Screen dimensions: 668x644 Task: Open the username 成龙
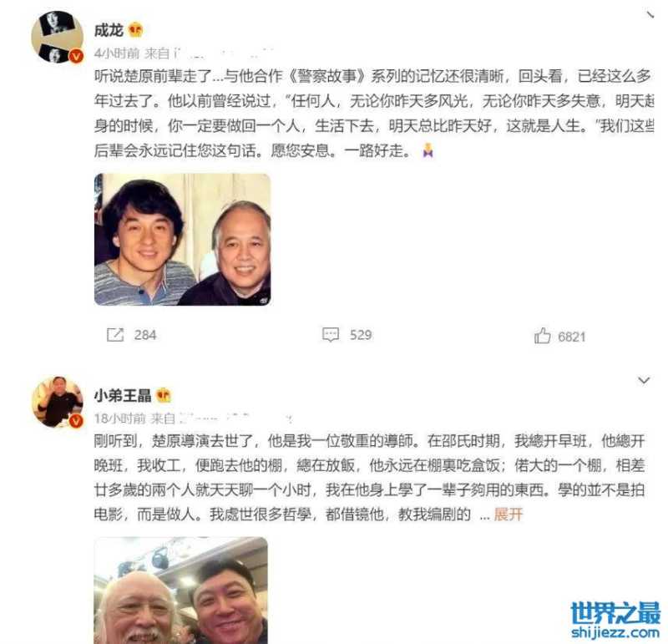tap(109, 30)
